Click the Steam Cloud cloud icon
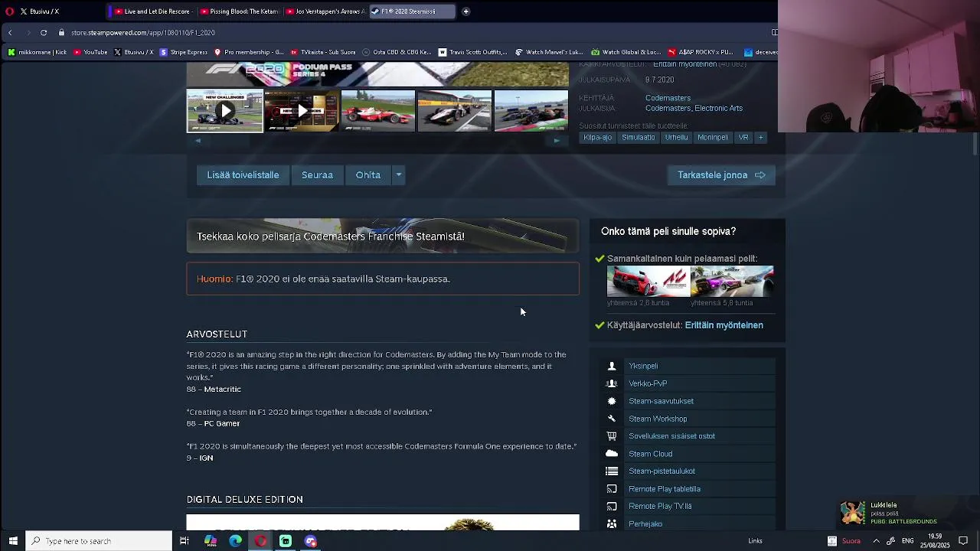Screen dimensions: 980x551 pos(612,454)
